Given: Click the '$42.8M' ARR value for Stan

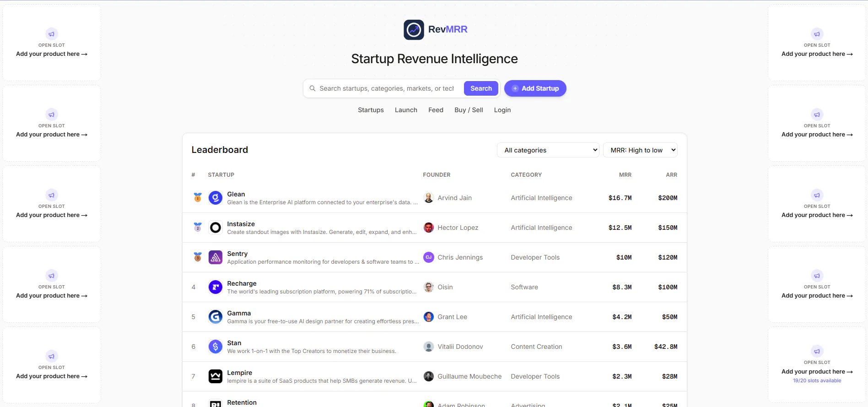Looking at the screenshot, I should pyautogui.click(x=666, y=347).
